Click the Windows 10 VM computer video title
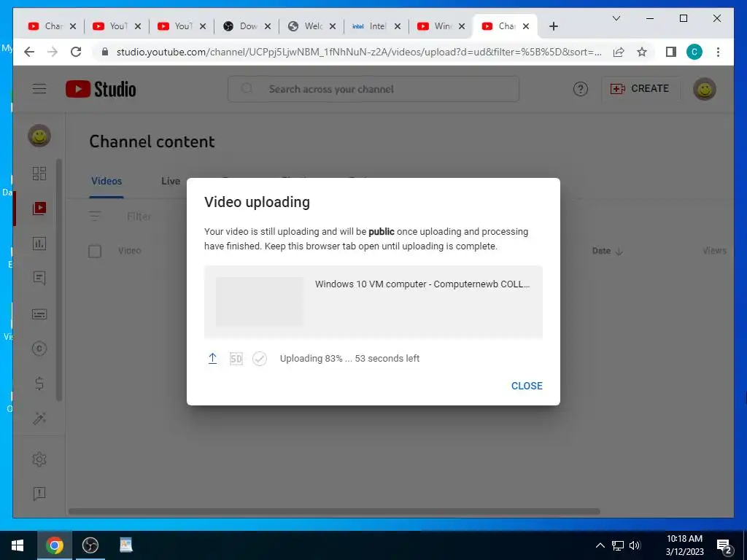The width and height of the screenshot is (747, 560). point(422,284)
